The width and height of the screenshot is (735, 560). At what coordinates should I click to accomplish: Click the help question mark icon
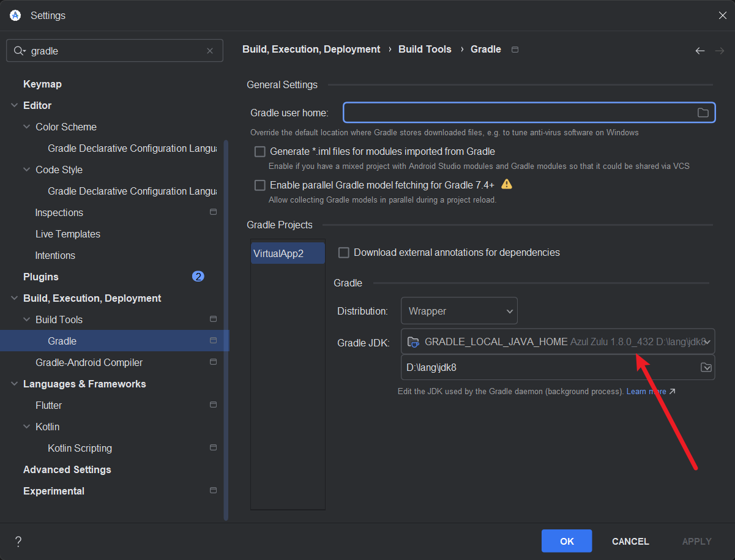point(18,542)
